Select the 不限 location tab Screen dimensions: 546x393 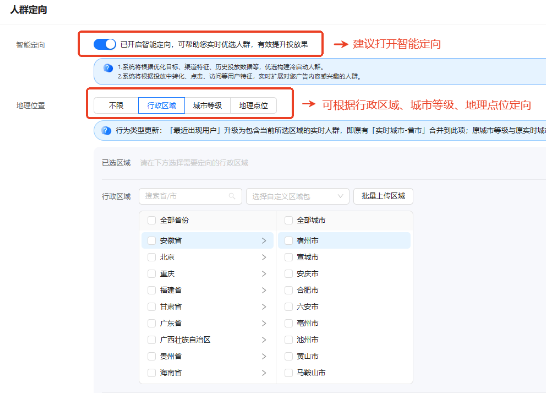click(116, 105)
